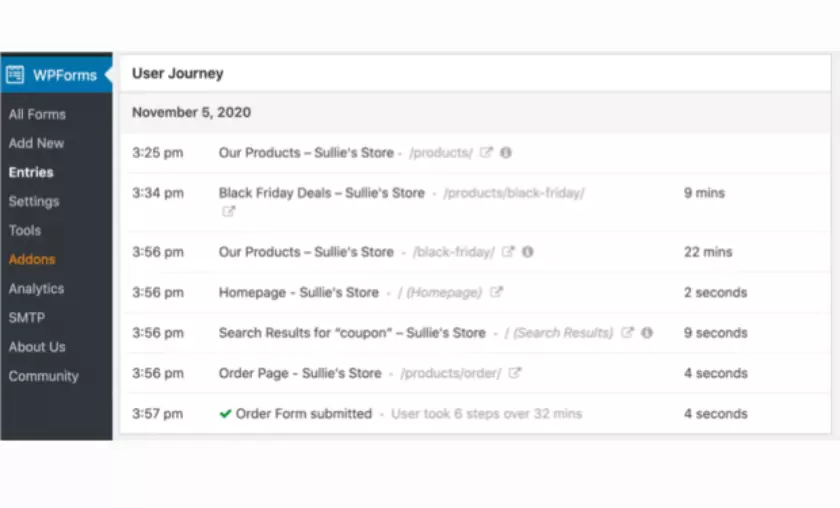The height and width of the screenshot is (508, 840).
Task: Open WPForms menu header in sidebar
Action: coord(56,74)
